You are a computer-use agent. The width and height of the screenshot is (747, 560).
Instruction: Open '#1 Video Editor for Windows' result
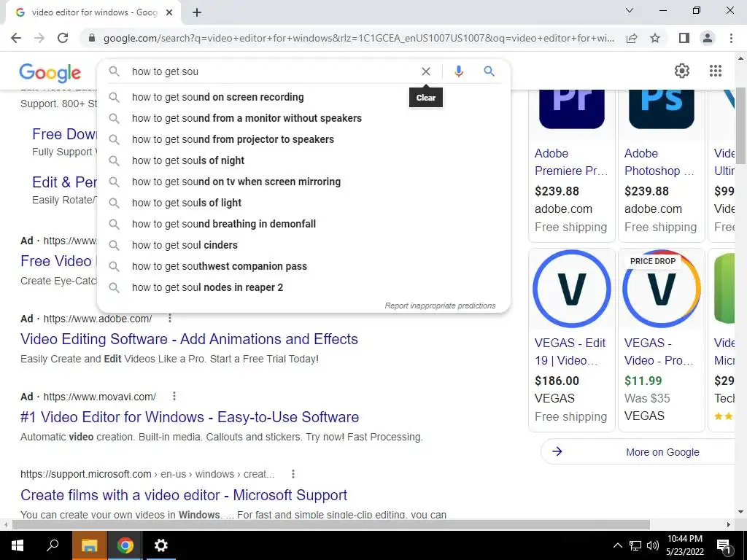pos(190,417)
